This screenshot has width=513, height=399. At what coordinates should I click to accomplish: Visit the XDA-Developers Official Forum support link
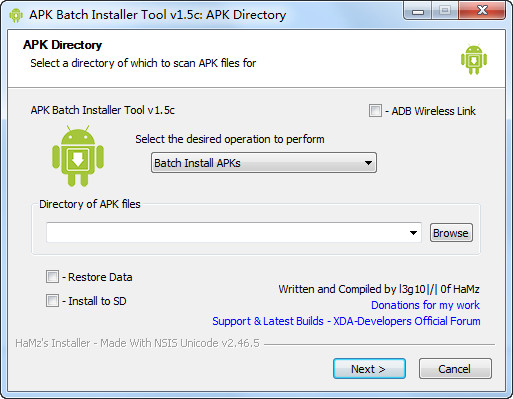click(346, 321)
